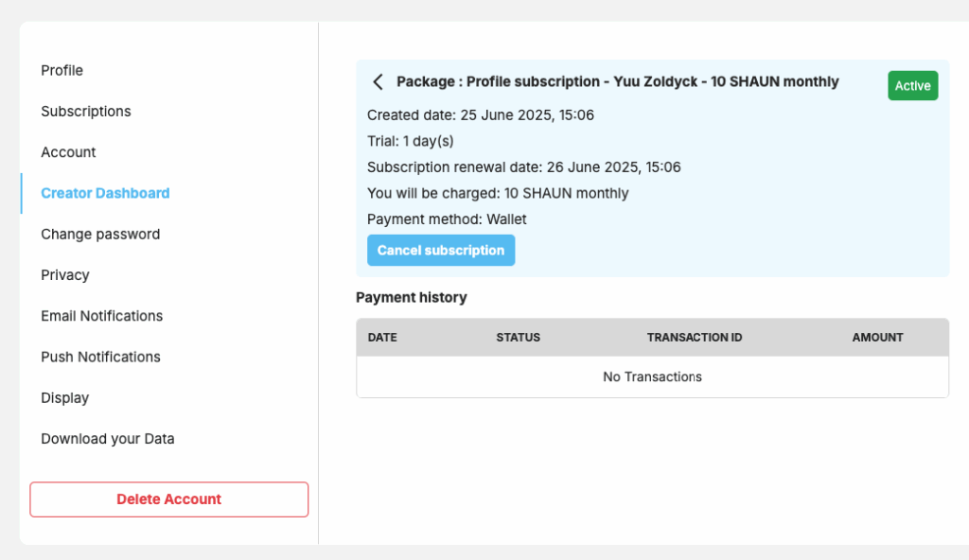Open Download your Data page
This screenshot has width=969, height=560.
click(x=108, y=439)
